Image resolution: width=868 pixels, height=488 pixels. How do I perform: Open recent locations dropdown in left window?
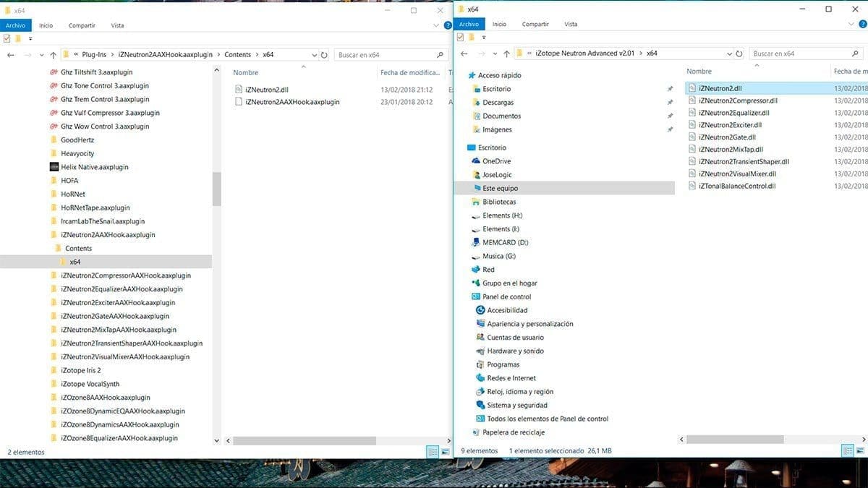(41, 55)
